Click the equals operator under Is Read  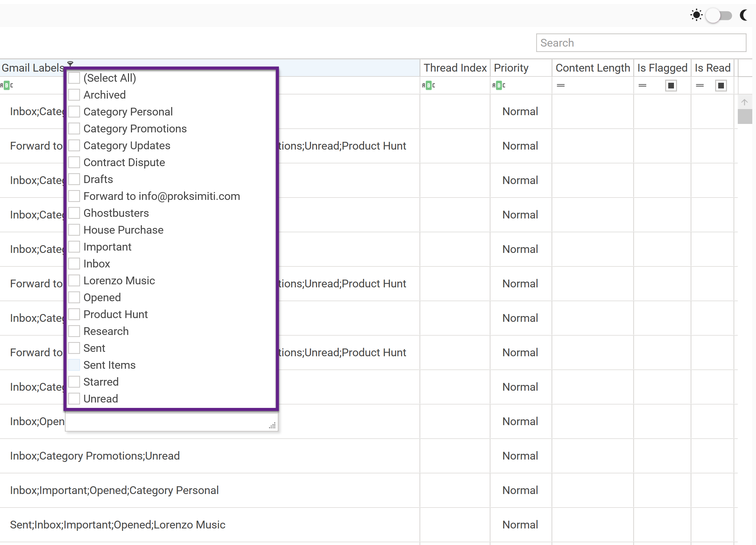(700, 85)
